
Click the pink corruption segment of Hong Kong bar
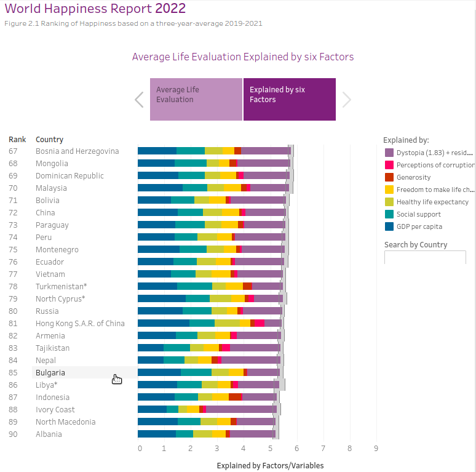[x=260, y=323]
